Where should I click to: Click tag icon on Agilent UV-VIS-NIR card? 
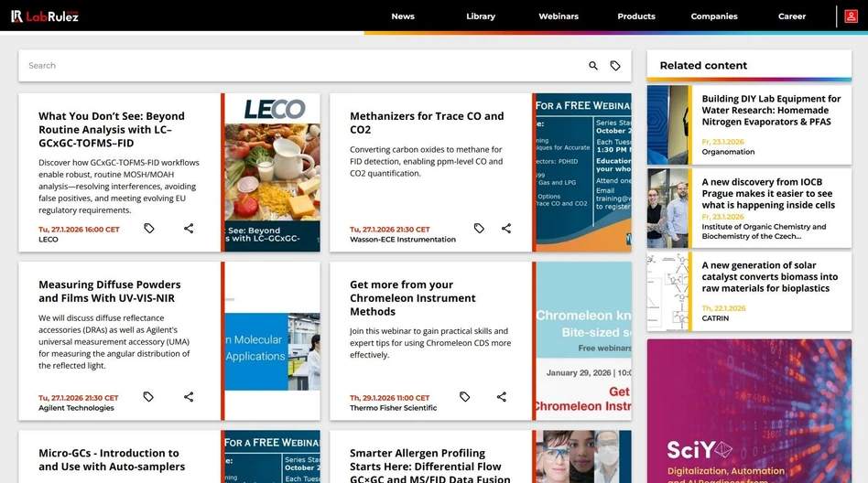(148, 397)
